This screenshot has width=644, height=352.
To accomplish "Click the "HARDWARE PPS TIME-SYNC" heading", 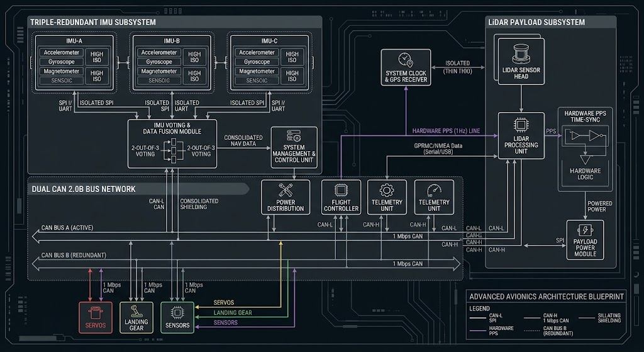I will 585,116.
